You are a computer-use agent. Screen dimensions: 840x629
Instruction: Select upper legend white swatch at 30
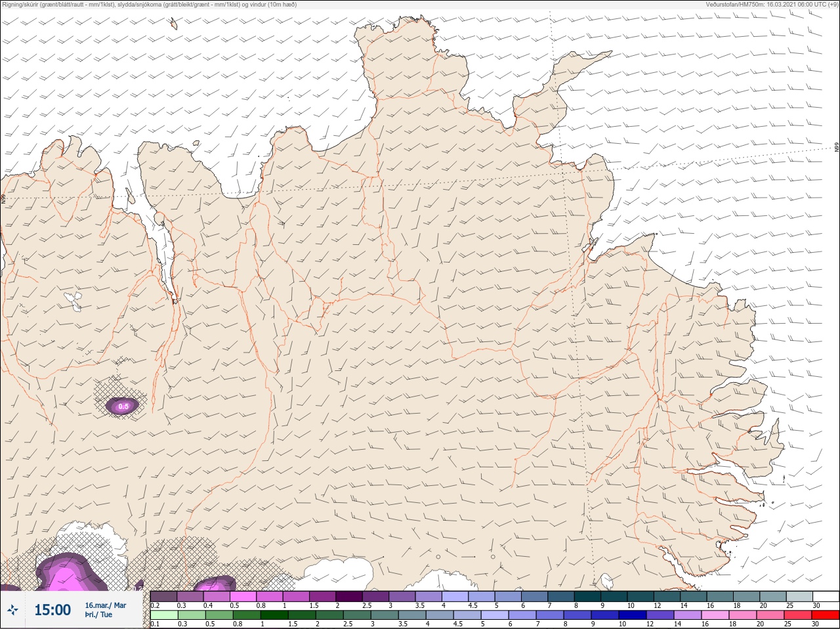[826, 596]
